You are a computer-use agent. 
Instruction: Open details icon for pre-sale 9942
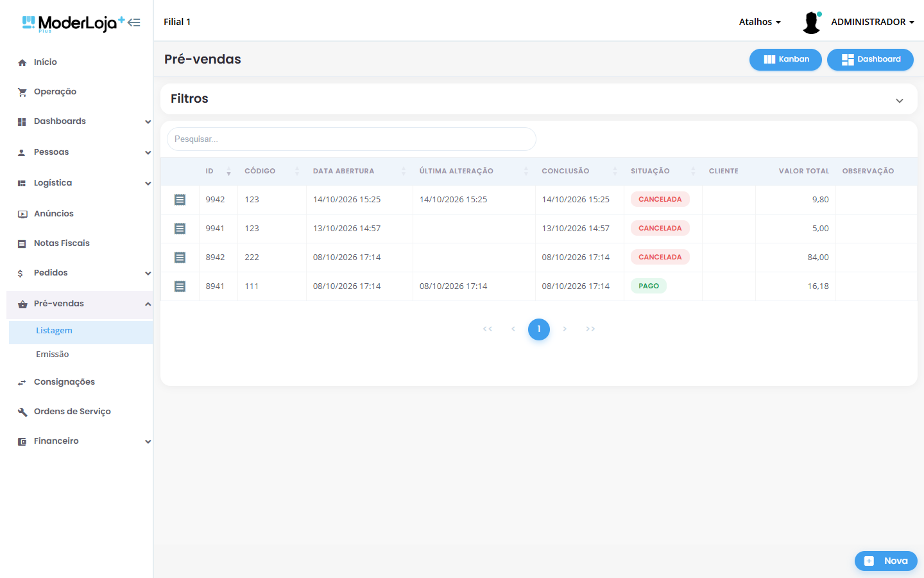tap(180, 200)
